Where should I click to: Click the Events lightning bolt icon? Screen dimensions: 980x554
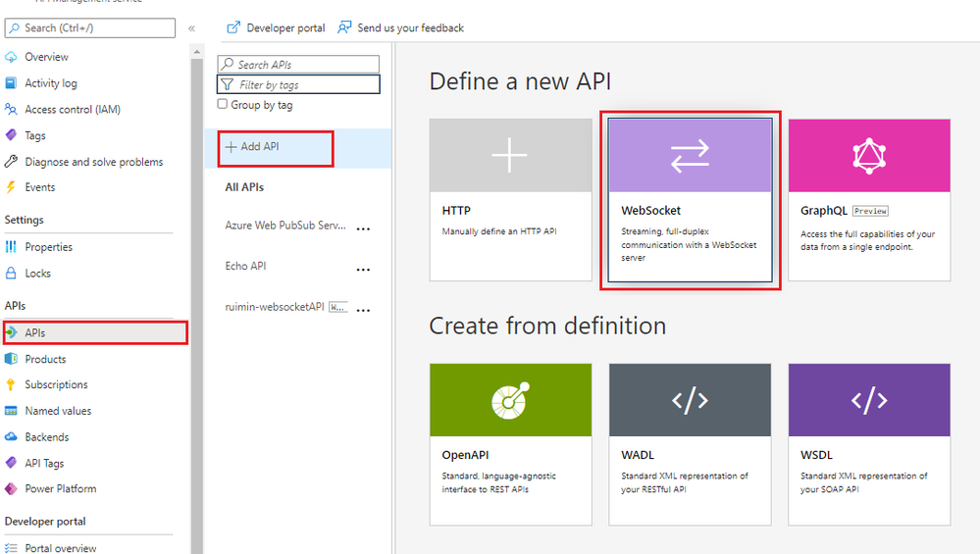pos(11,187)
